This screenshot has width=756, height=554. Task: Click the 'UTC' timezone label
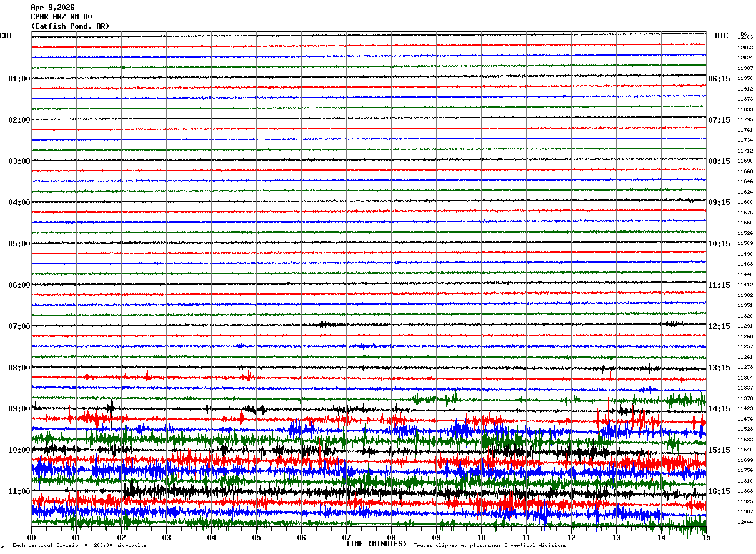722,36
